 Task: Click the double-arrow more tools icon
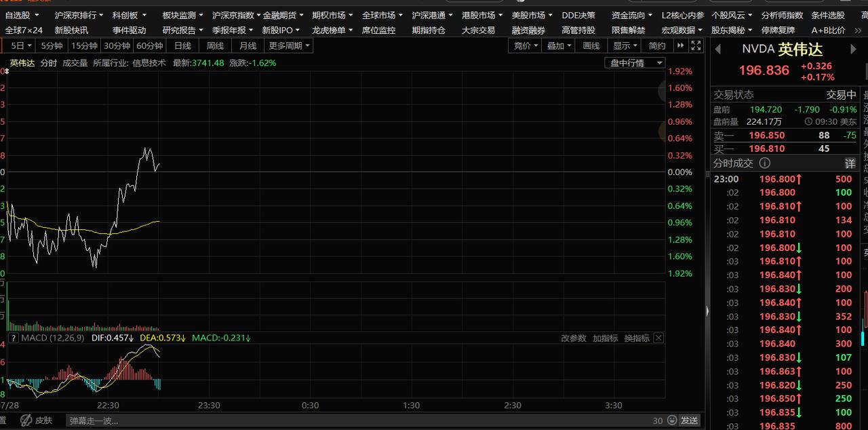pos(680,45)
